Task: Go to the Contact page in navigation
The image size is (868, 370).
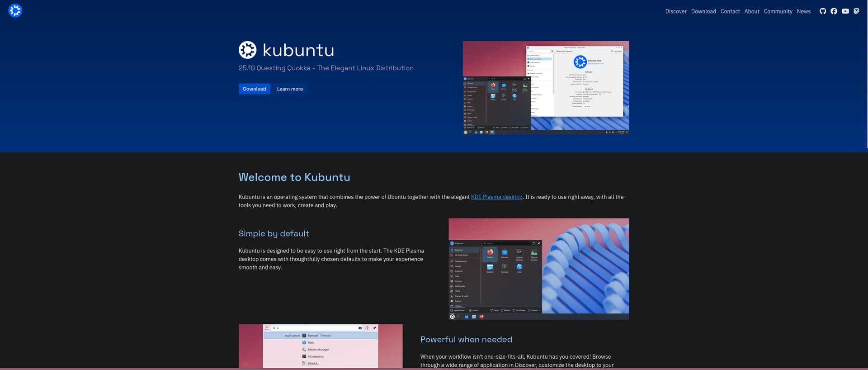Action: point(730,11)
